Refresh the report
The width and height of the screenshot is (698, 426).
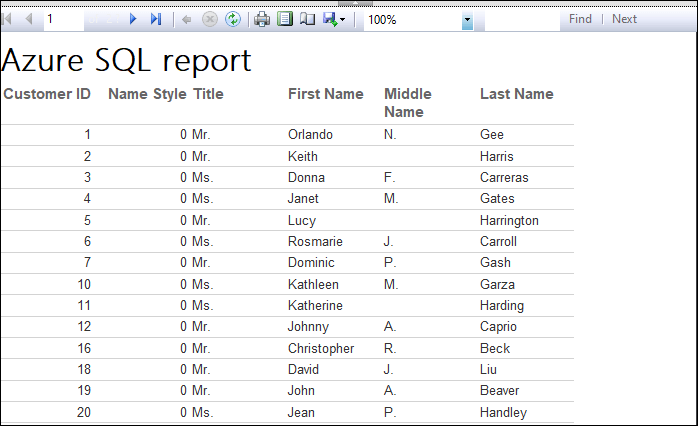233,20
